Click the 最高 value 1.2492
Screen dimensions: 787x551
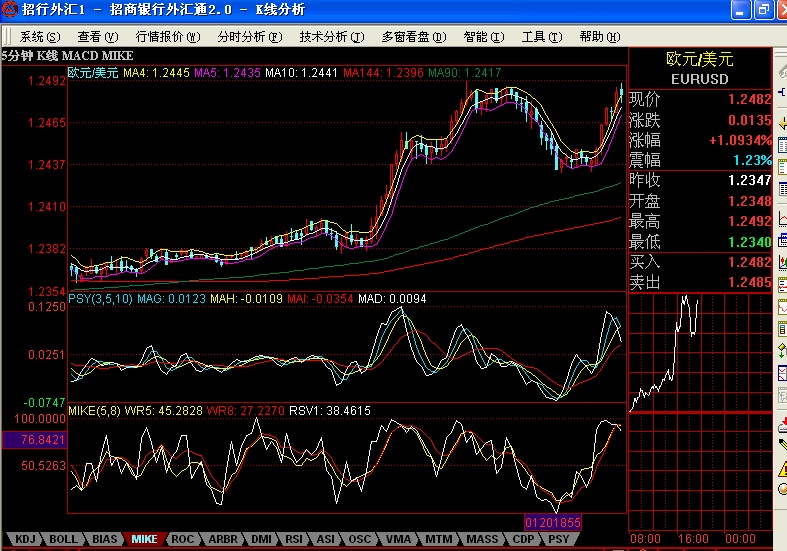(749, 221)
